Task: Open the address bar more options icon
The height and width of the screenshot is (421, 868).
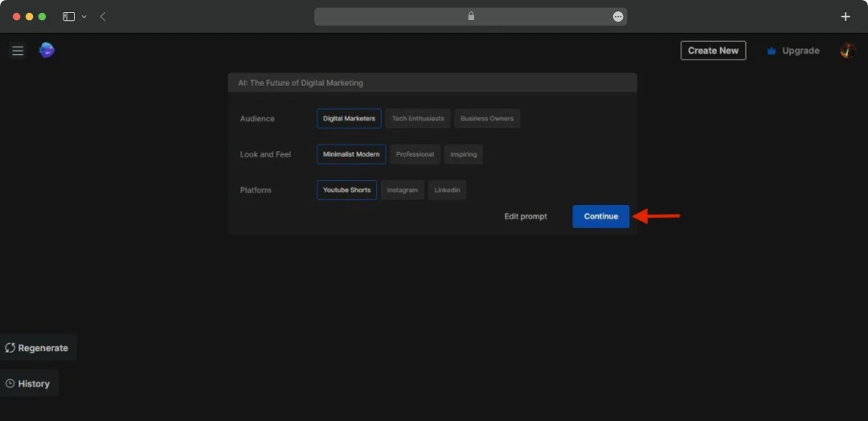Action: click(x=618, y=17)
